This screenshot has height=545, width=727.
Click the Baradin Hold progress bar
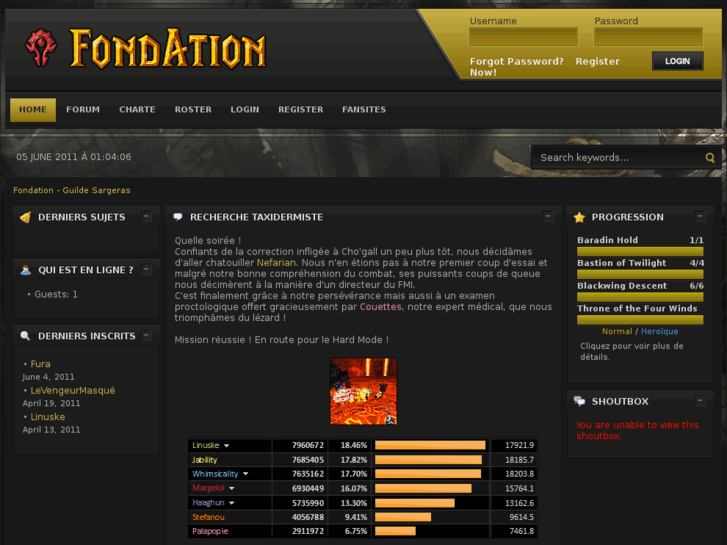(x=640, y=251)
